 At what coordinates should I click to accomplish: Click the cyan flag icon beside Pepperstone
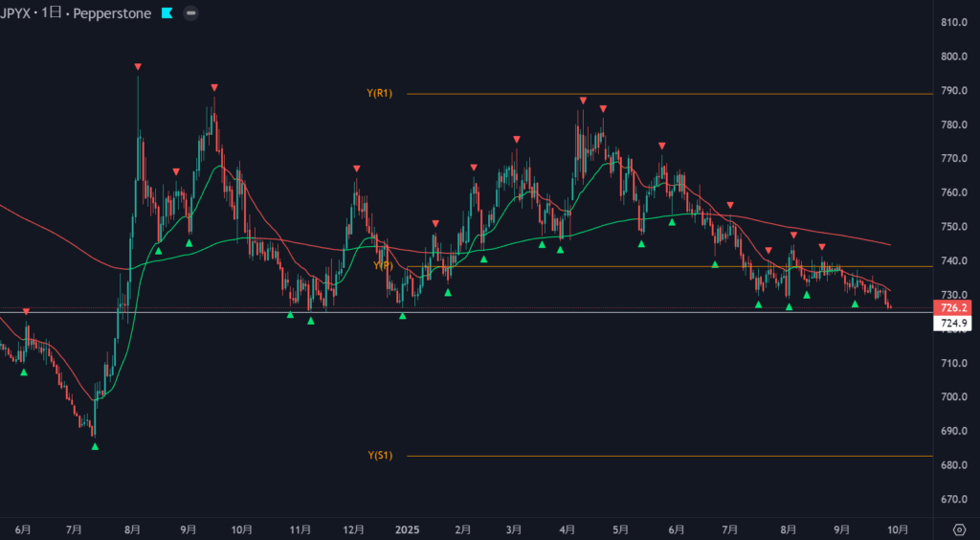point(167,13)
